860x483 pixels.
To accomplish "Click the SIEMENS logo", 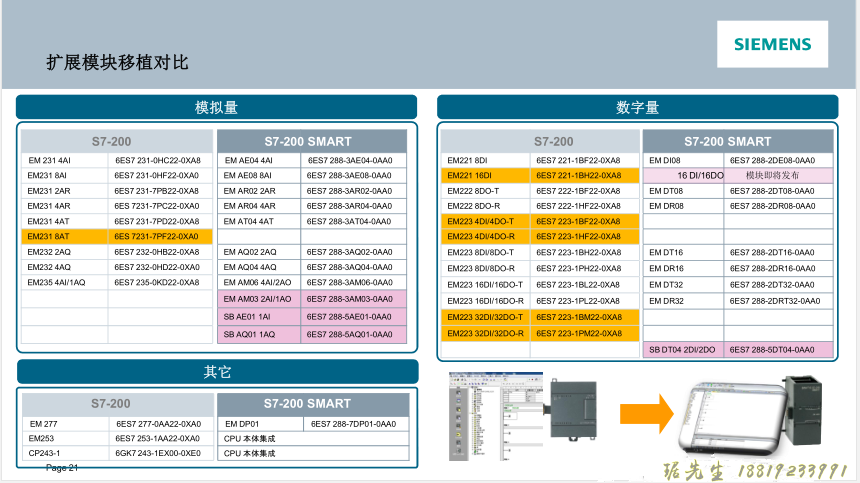I will click(772, 44).
